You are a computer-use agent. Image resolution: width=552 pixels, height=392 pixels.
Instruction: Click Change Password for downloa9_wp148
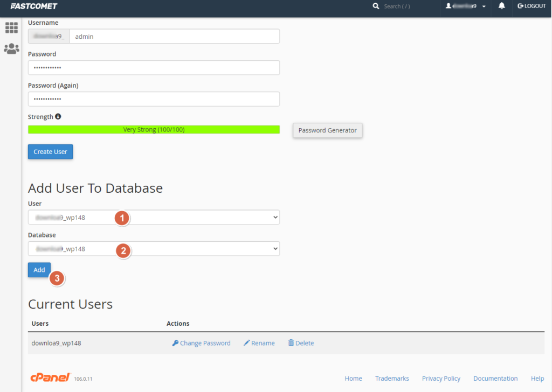point(201,343)
